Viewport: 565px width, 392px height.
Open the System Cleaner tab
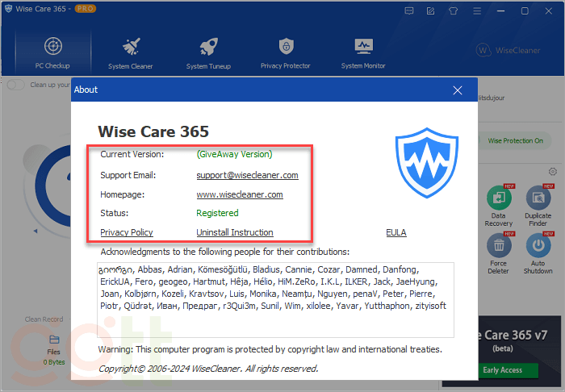click(x=131, y=52)
